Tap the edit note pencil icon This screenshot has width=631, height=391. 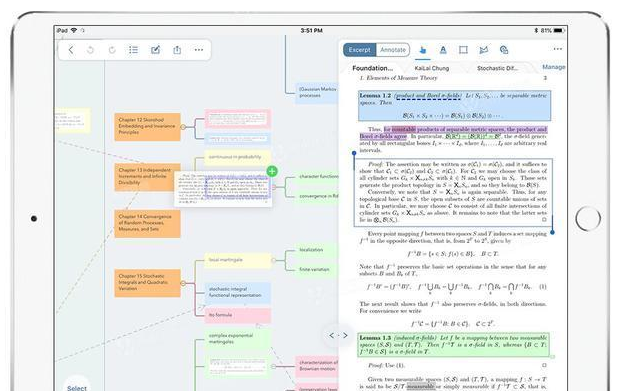[155, 50]
